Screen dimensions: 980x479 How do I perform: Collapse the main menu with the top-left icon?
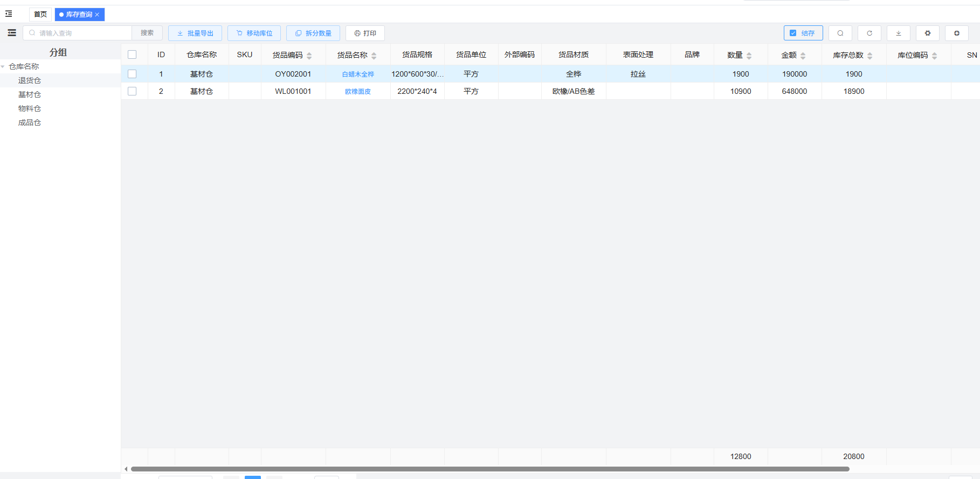9,14
